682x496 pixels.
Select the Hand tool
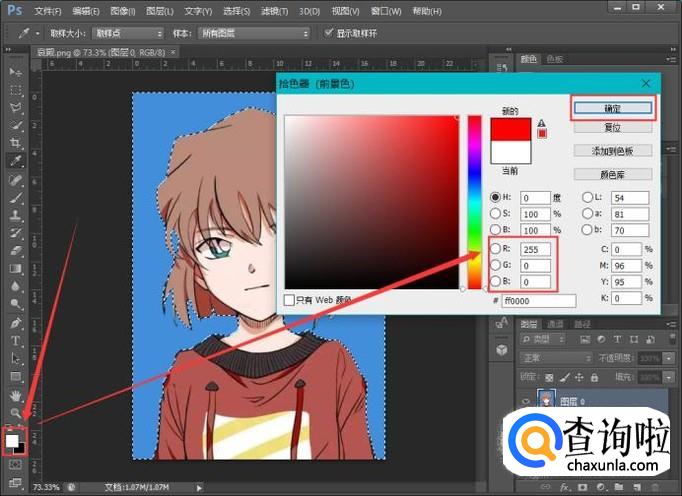[x=16, y=395]
